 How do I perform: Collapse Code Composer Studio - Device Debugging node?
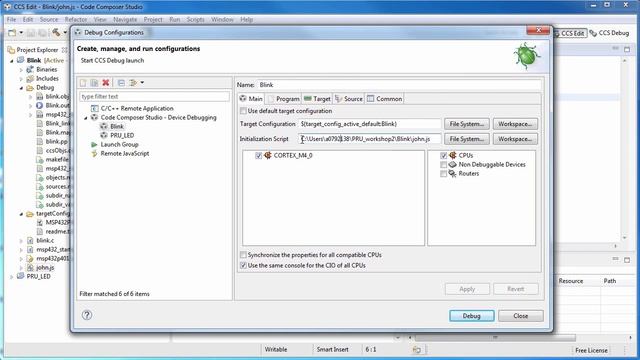coord(86,118)
